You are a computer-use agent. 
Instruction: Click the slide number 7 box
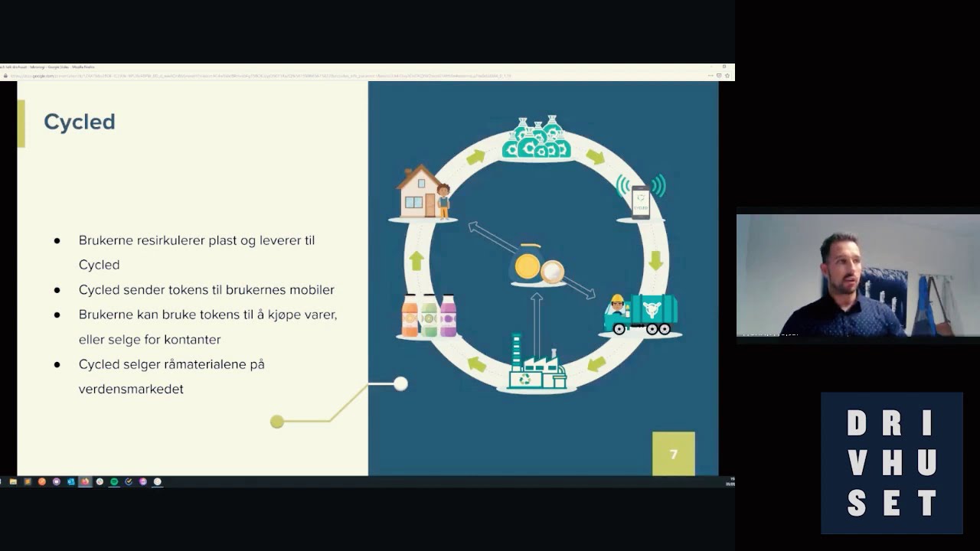pyautogui.click(x=674, y=454)
